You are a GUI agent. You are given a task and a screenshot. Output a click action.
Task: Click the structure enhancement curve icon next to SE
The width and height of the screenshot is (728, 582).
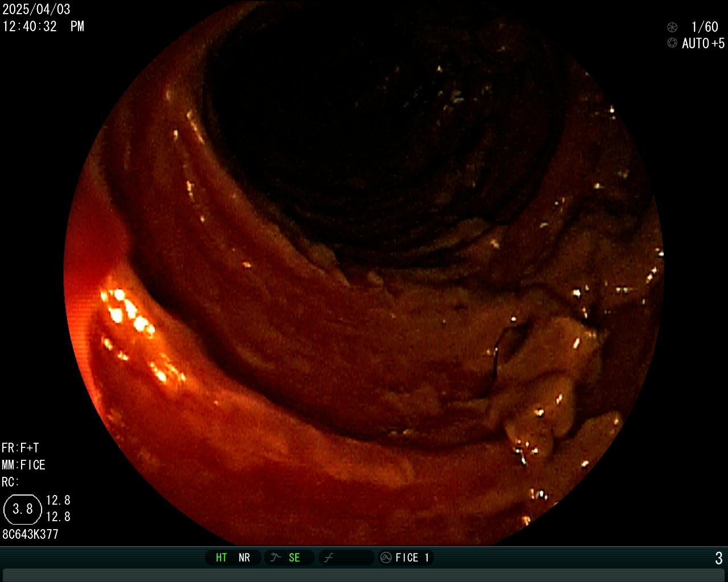276,558
